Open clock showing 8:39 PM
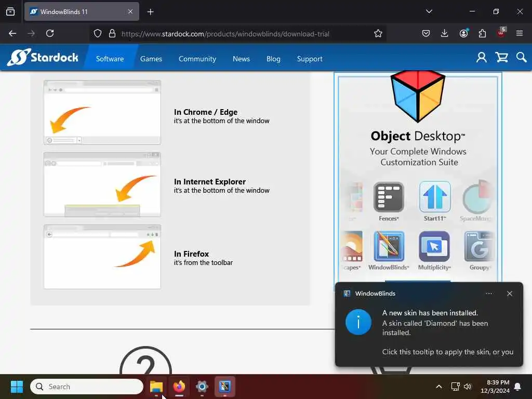Image resolution: width=532 pixels, height=399 pixels. 495,387
